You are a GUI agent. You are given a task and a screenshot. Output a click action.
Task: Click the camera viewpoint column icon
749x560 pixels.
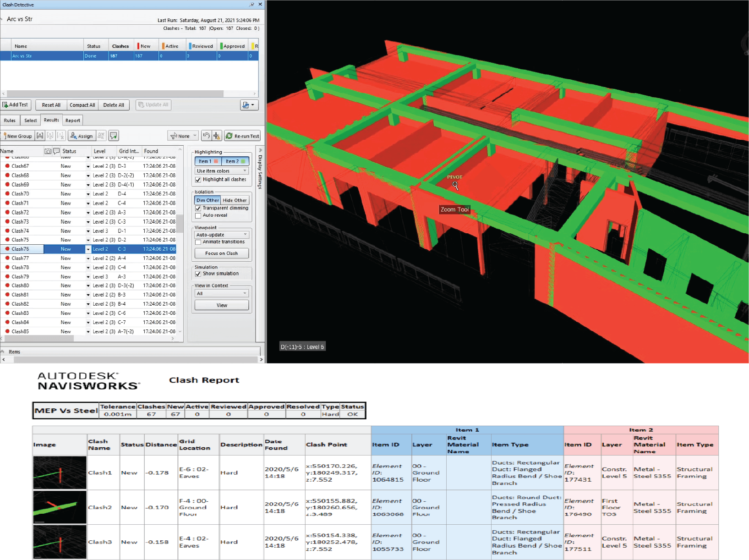coord(48,151)
